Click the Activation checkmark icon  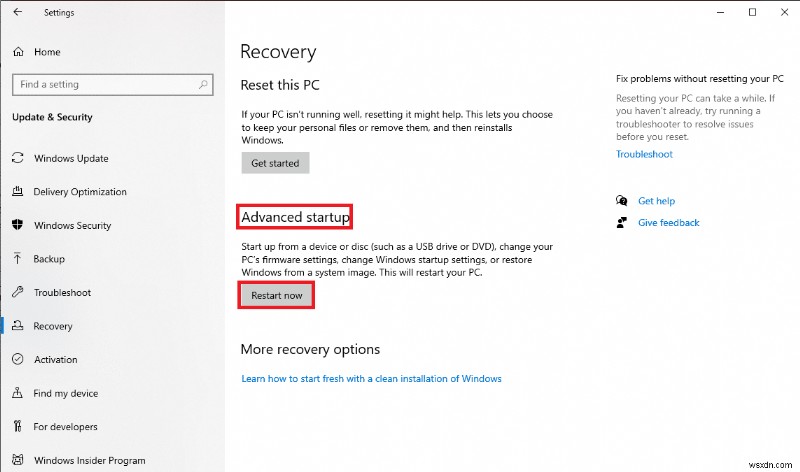click(x=18, y=360)
